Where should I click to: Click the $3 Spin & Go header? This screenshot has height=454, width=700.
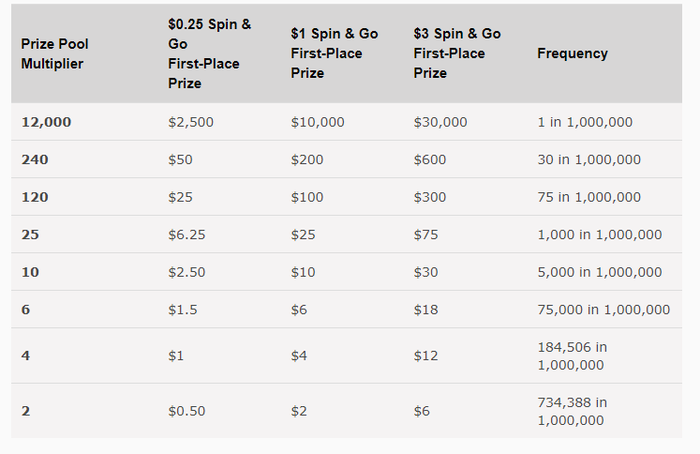click(457, 53)
